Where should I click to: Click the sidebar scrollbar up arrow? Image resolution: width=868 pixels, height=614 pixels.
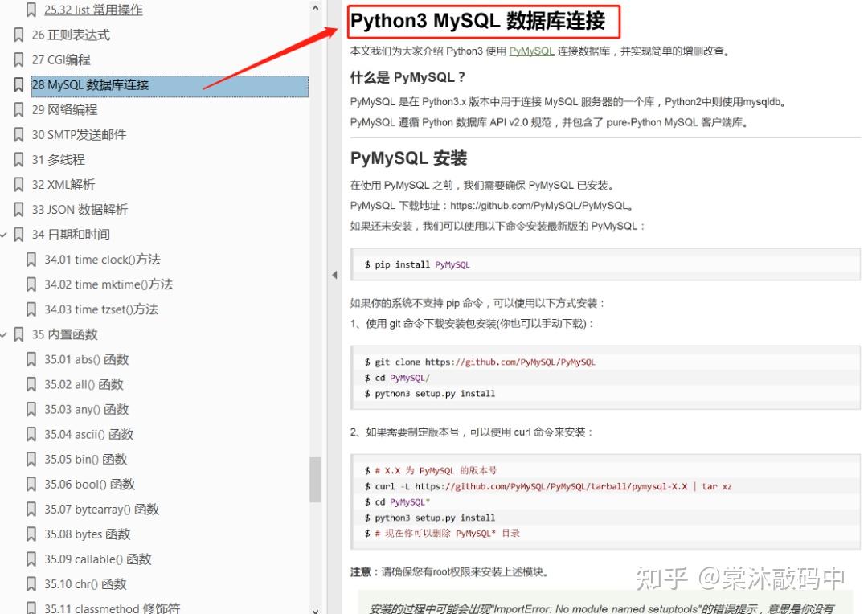[314, 8]
